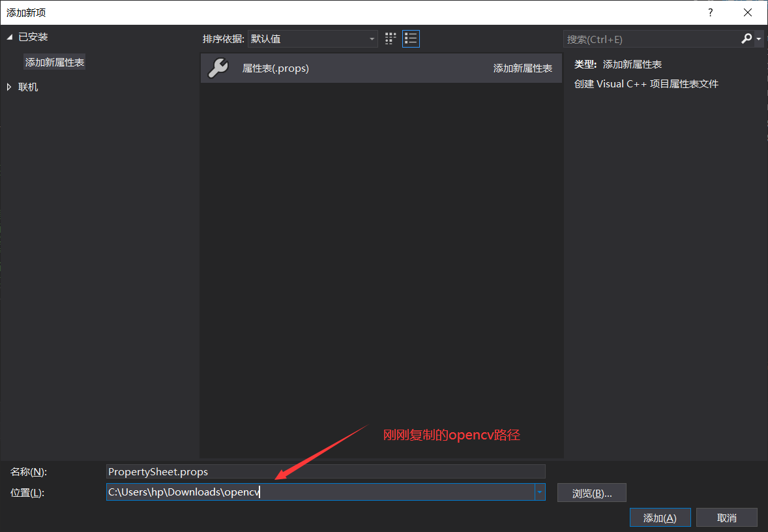Click the 浏览(B)... button

point(592,493)
